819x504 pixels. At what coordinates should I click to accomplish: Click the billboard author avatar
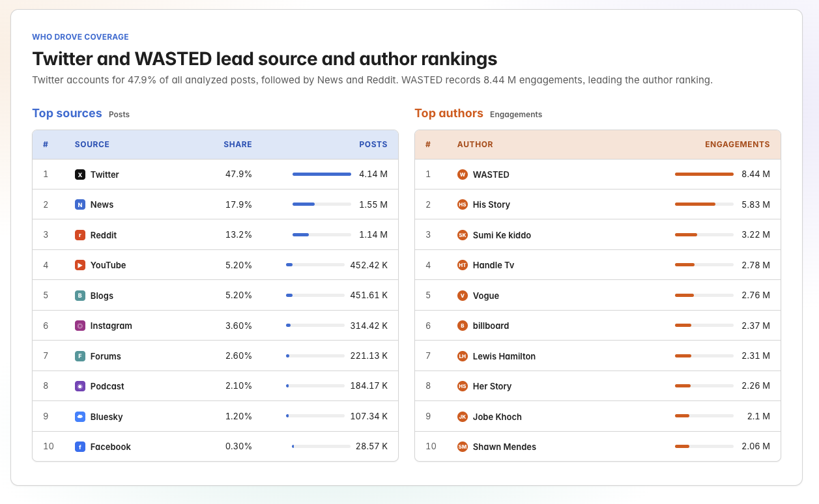pos(463,326)
